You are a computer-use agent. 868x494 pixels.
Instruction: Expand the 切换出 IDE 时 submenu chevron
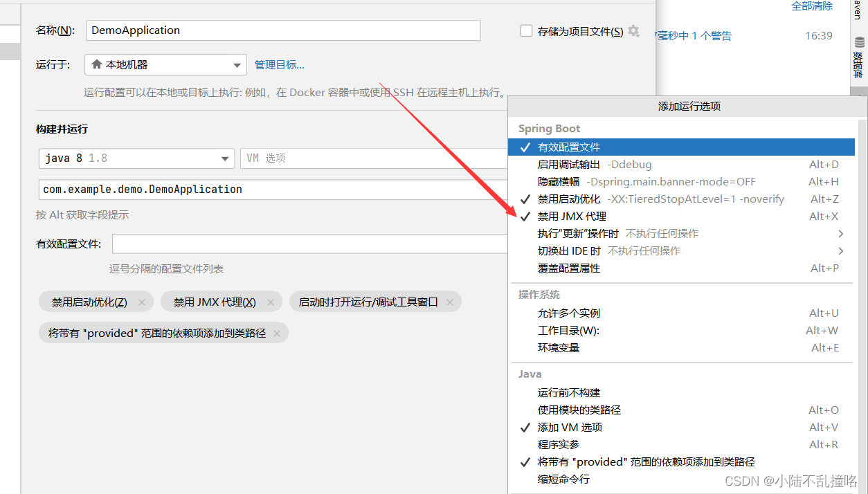coord(840,250)
